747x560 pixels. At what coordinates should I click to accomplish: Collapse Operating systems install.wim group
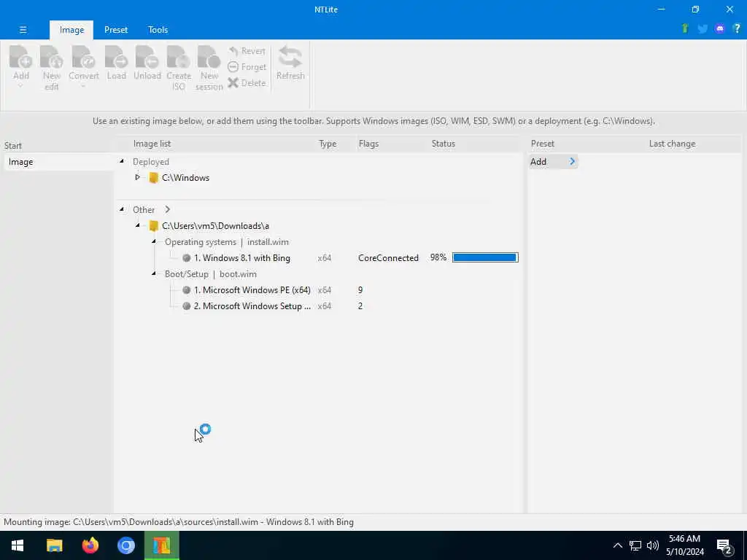pyautogui.click(x=153, y=241)
